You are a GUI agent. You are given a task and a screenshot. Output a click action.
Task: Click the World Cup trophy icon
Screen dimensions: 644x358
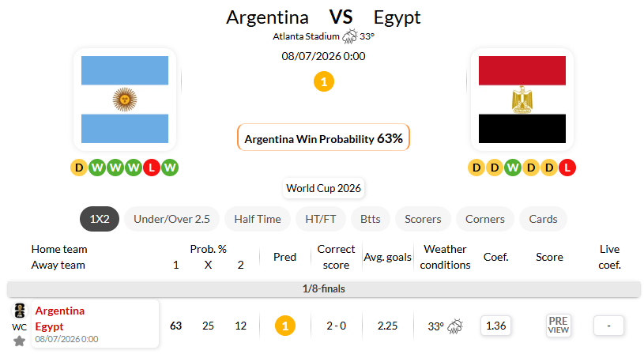(x=19, y=311)
